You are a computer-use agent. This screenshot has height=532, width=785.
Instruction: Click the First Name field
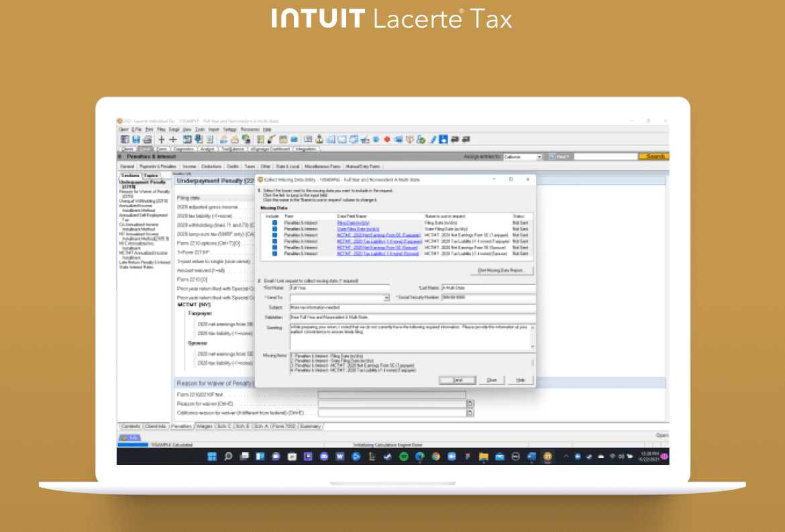(339, 288)
